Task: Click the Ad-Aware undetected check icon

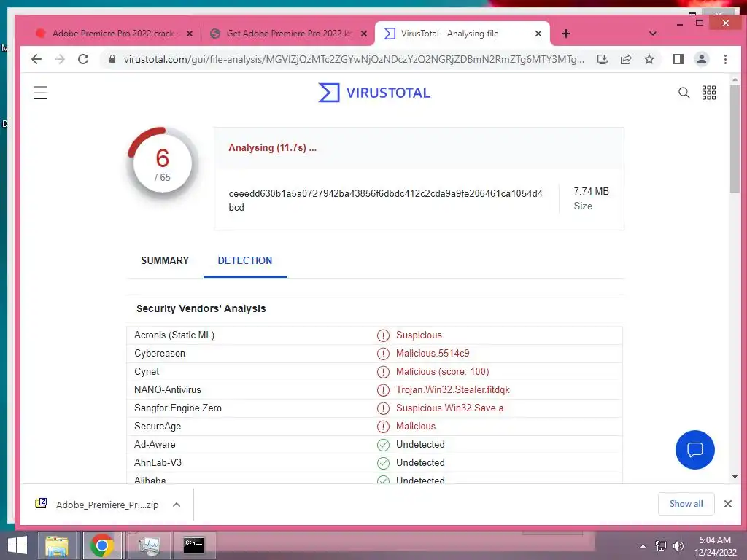Action: pos(383,445)
